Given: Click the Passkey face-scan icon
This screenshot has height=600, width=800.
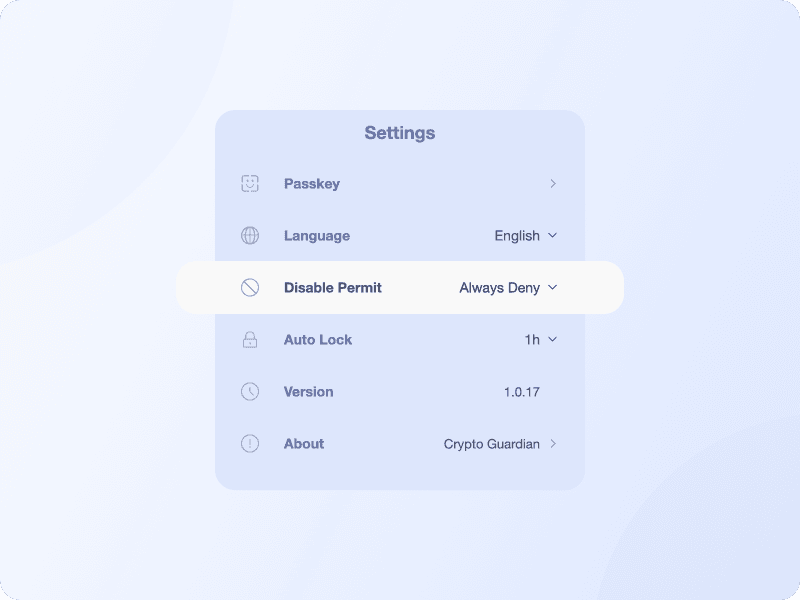Looking at the screenshot, I should pyautogui.click(x=250, y=184).
